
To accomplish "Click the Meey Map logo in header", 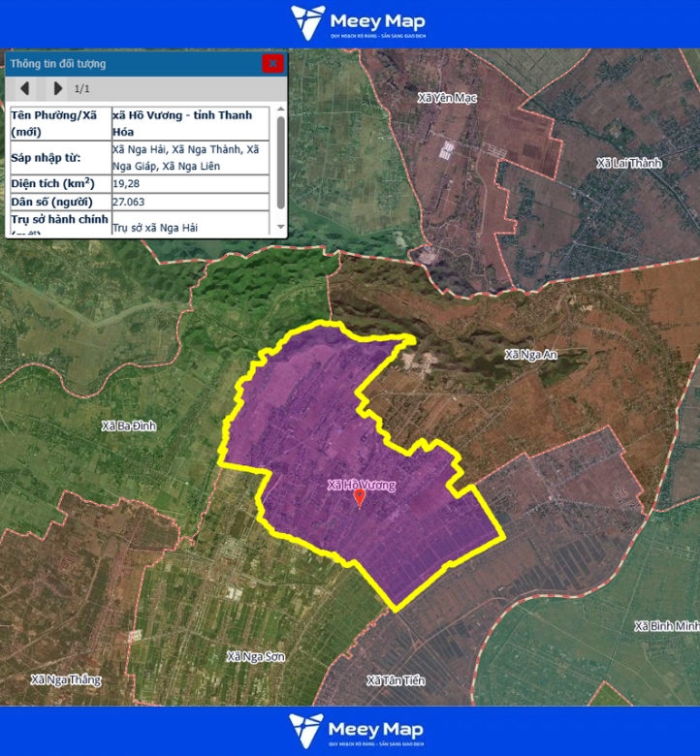I will pos(359,23).
